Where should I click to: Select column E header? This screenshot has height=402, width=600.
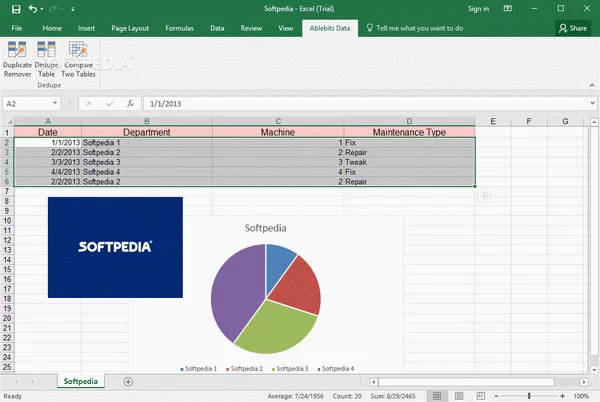click(493, 121)
